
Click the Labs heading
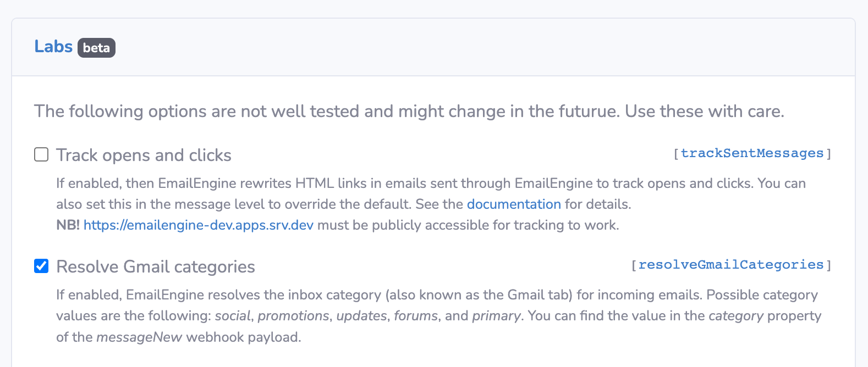53,47
